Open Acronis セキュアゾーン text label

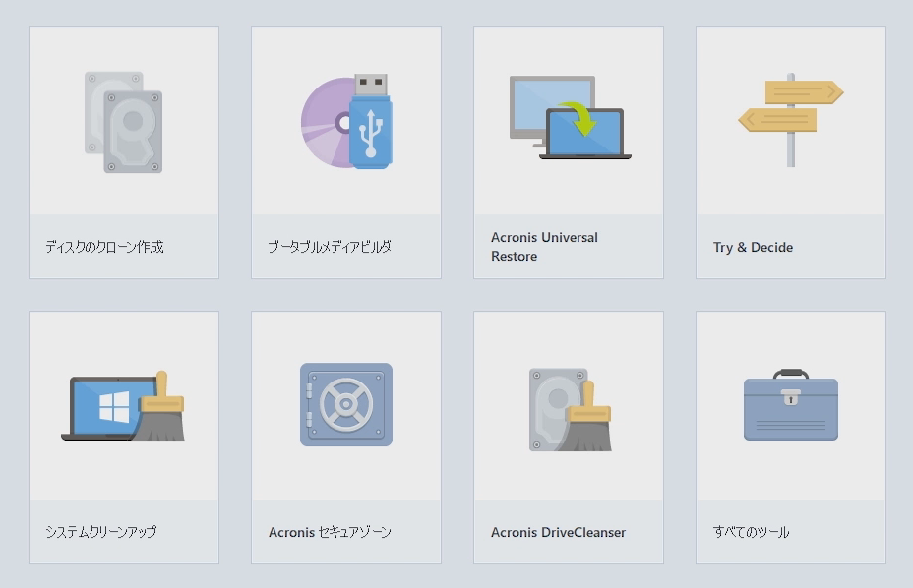tap(330, 532)
